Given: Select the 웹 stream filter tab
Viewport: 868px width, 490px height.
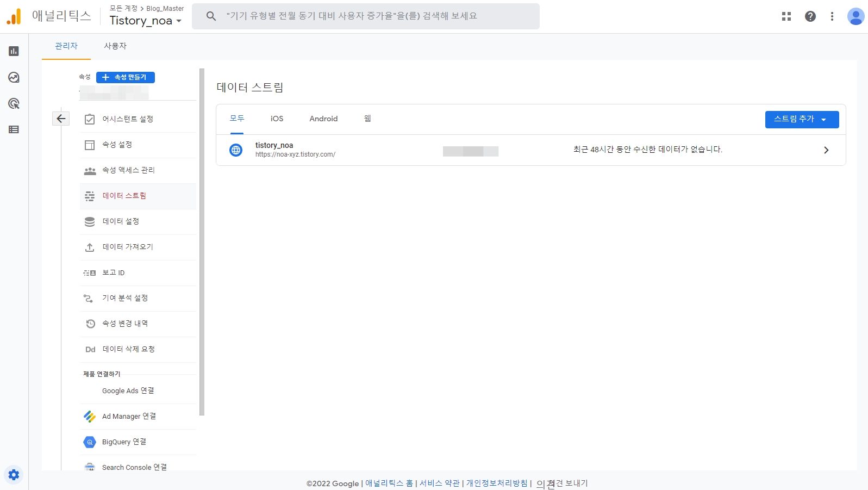Looking at the screenshot, I should coord(367,119).
